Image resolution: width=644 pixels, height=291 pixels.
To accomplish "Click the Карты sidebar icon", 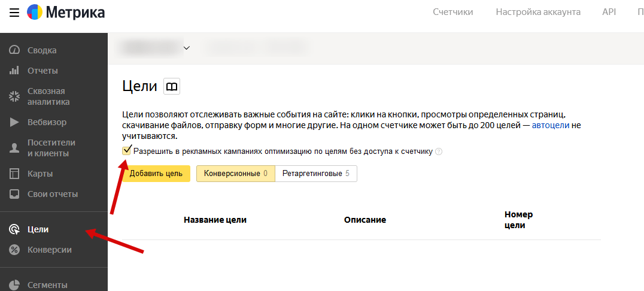I will (15, 174).
